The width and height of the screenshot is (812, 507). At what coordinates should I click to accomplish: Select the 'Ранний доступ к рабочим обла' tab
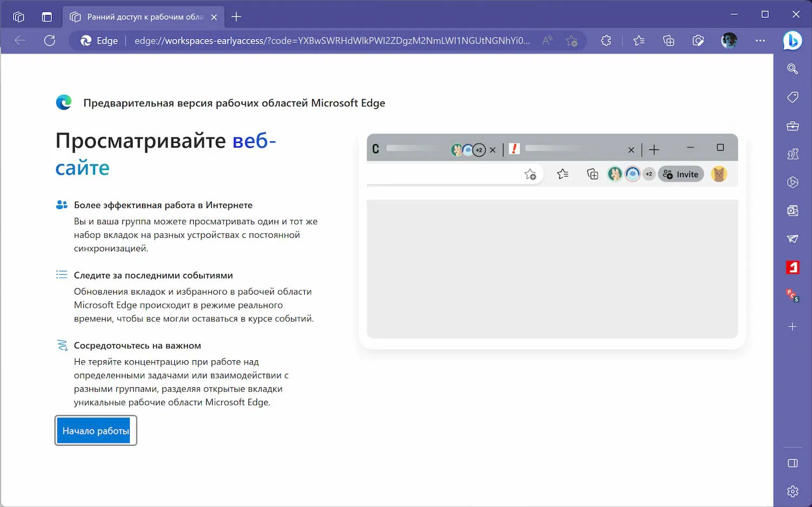pyautogui.click(x=143, y=17)
